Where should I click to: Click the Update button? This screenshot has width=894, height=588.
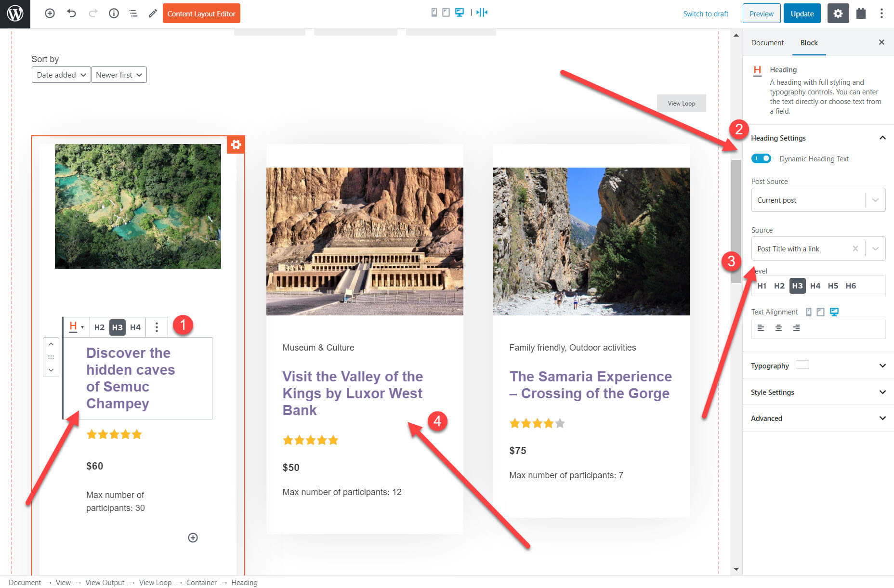802,13
